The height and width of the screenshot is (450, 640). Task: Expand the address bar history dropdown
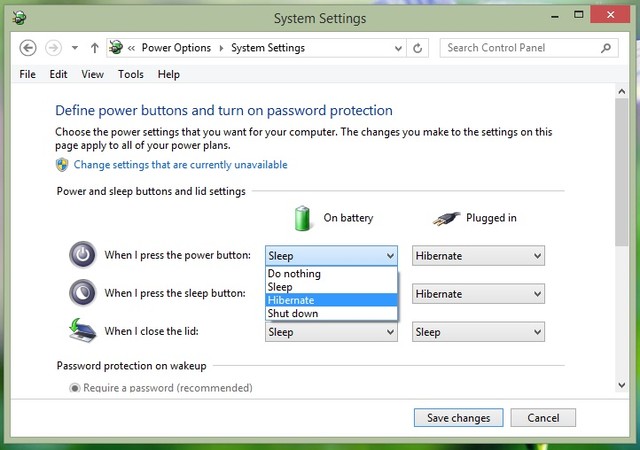[398, 49]
